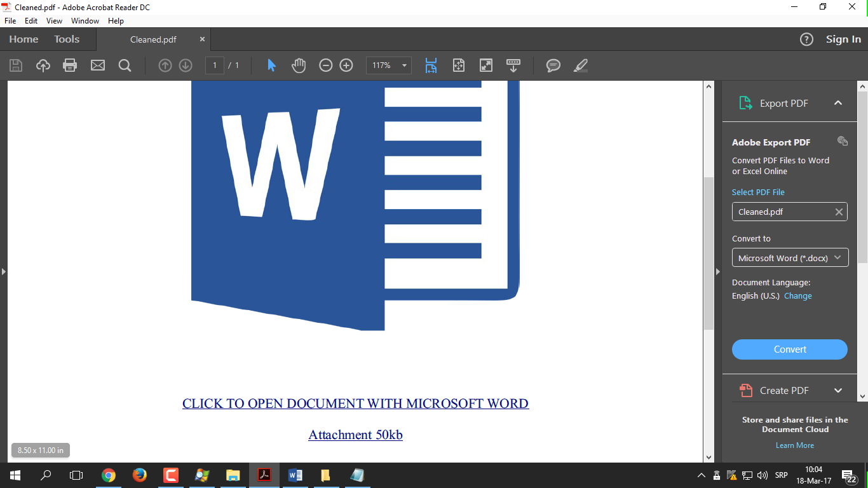Toggle full screen view mode icon
868x488 pixels.
(486, 65)
